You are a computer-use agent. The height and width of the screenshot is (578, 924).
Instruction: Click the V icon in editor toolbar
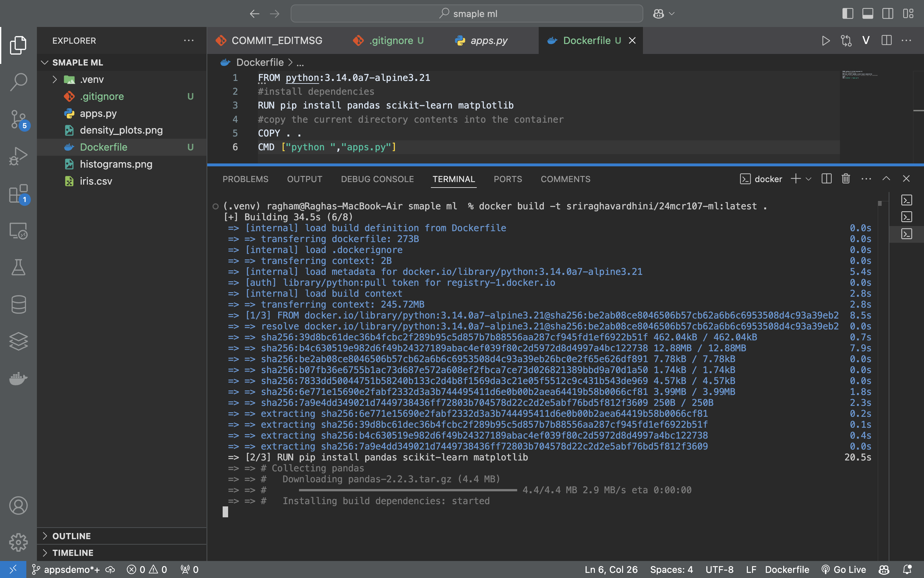866,40
